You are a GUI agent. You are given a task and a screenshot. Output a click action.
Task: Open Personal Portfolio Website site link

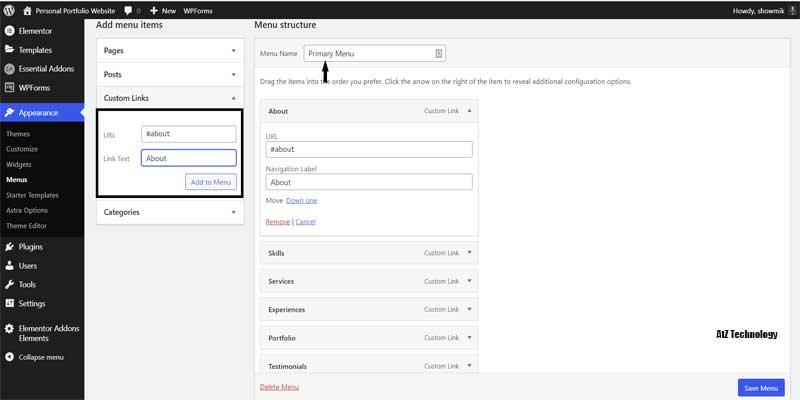[x=75, y=11]
